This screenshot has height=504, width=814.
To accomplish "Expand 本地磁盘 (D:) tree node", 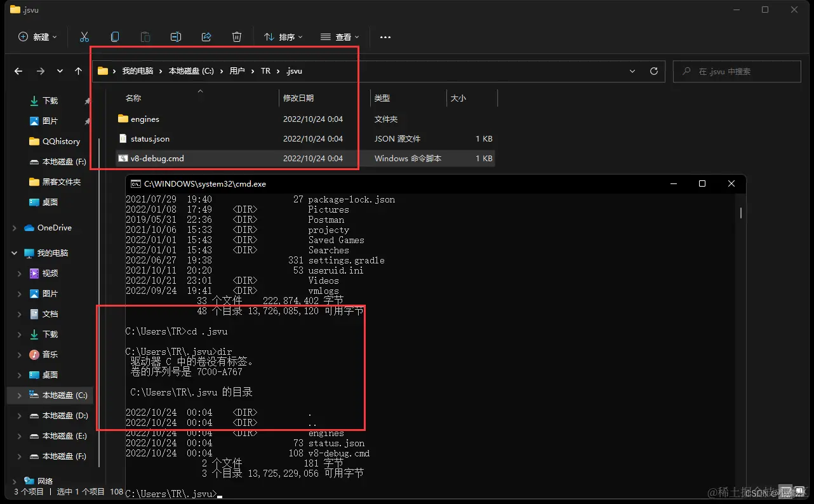I will (x=20, y=415).
